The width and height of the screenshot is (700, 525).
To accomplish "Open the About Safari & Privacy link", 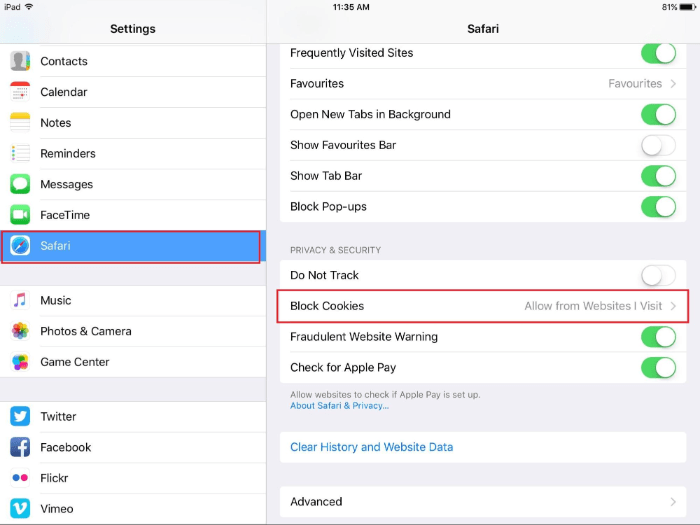I will (339, 405).
